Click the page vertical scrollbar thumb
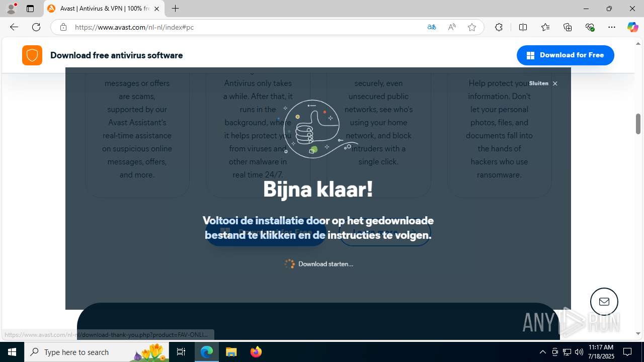Image resolution: width=644 pixels, height=362 pixels. click(x=638, y=124)
